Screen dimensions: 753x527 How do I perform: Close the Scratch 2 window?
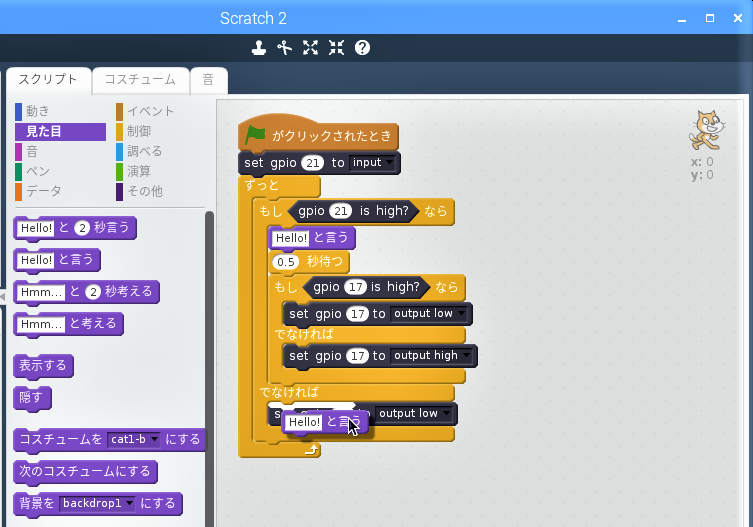[738, 18]
